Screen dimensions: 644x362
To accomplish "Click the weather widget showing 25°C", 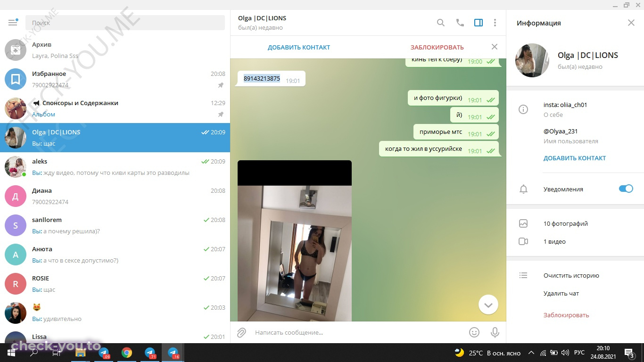I will (487, 353).
